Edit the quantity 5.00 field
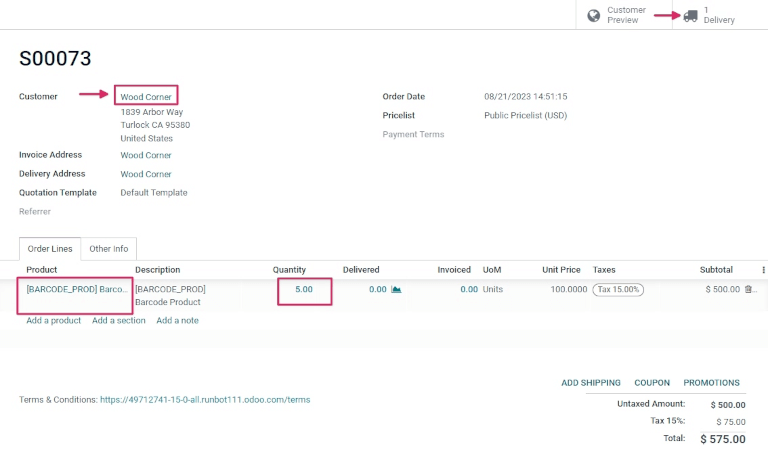 304,290
